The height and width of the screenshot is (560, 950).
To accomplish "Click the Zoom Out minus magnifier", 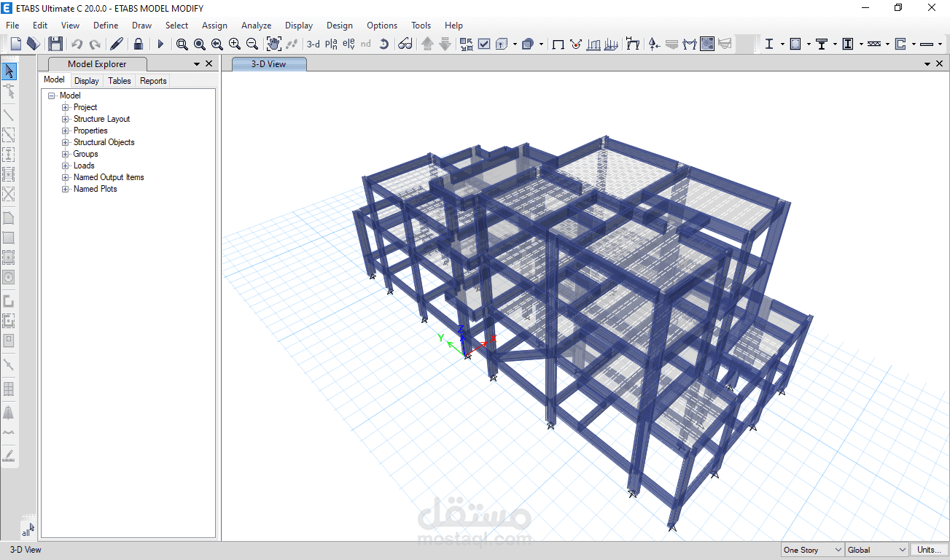I will tap(252, 44).
